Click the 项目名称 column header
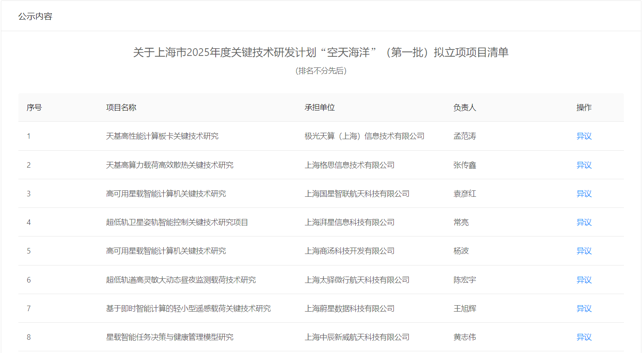644x353 pixels. (x=121, y=108)
